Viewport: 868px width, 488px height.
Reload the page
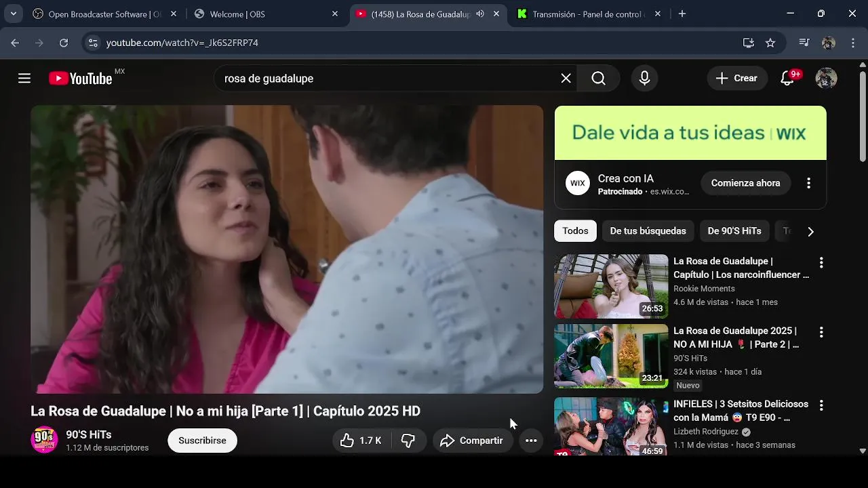64,43
